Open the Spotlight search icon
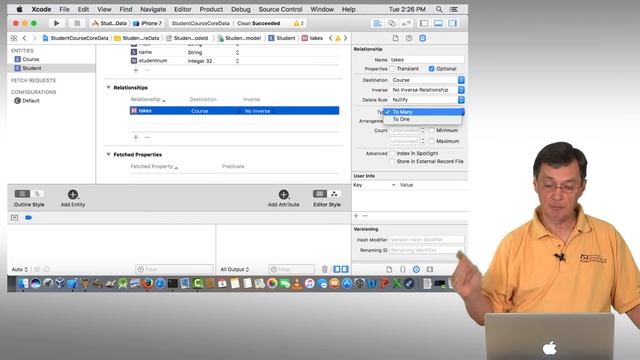The image size is (640, 360). pos(439,9)
